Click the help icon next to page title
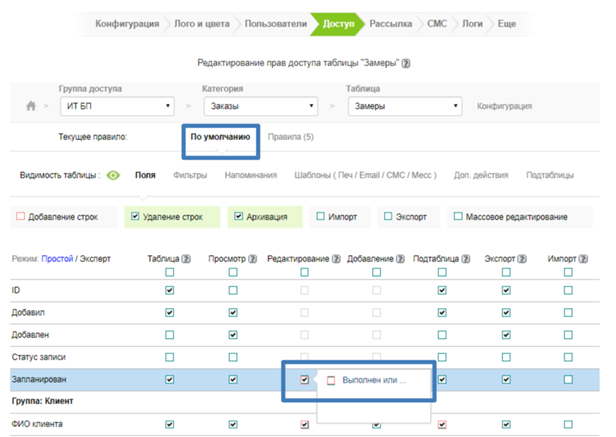 click(406, 63)
